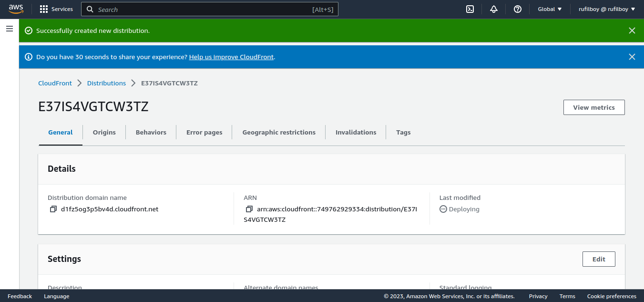Click the Feedback footer link

(20, 296)
